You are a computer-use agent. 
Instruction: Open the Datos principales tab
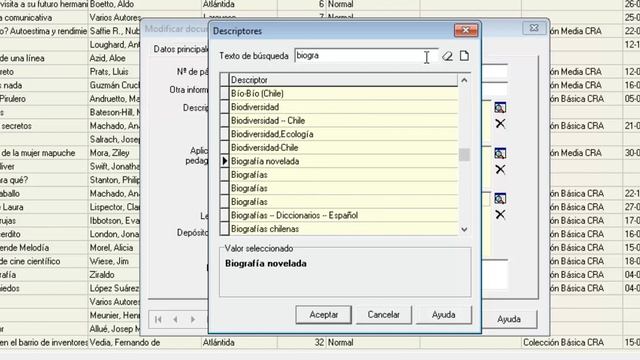(181, 49)
